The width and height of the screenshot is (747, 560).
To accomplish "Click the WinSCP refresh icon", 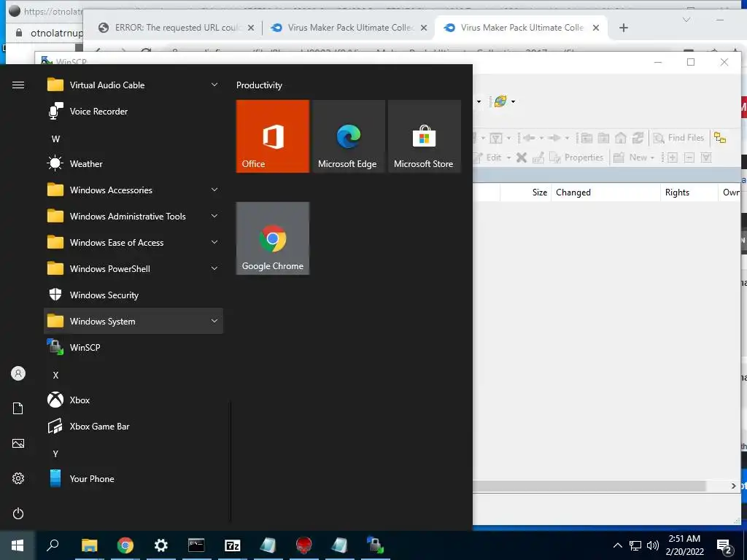I will coord(638,138).
